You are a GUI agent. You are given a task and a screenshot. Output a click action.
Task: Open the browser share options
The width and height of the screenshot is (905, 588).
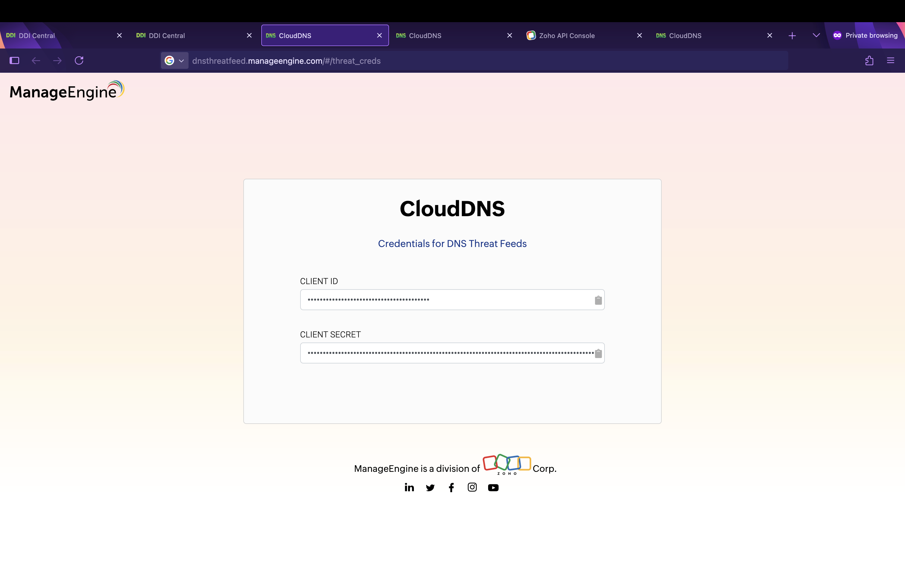(x=870, y=60)
